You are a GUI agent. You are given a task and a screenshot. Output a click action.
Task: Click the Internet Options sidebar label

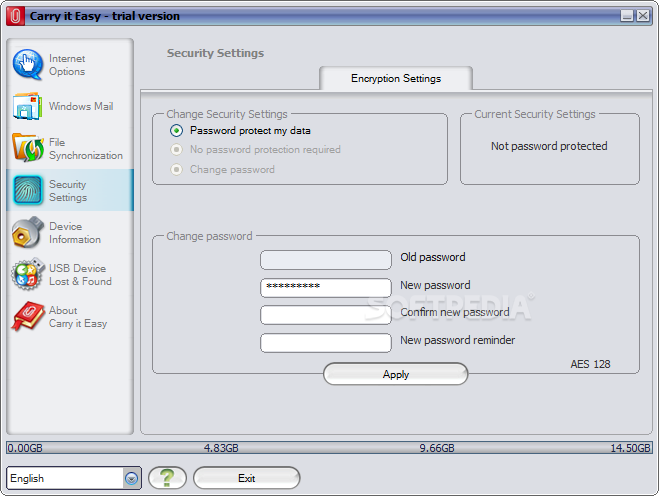coord(67,65)
